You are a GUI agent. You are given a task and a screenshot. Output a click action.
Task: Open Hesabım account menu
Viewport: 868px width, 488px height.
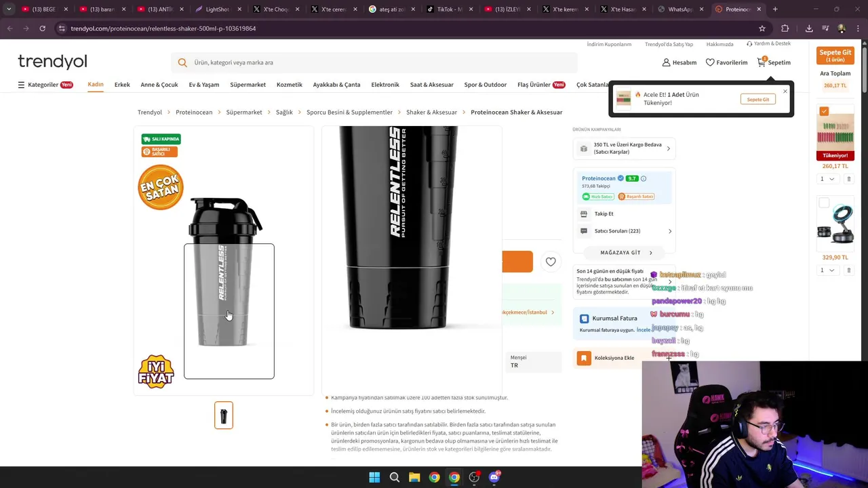679,62
